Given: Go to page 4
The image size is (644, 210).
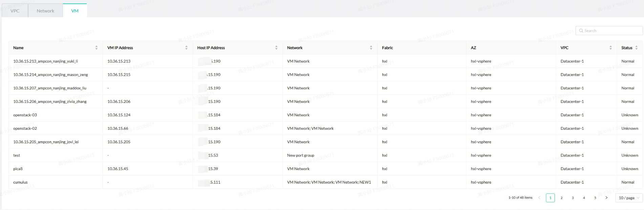Looking at the screenshot, I should click(x=584, y=198).
